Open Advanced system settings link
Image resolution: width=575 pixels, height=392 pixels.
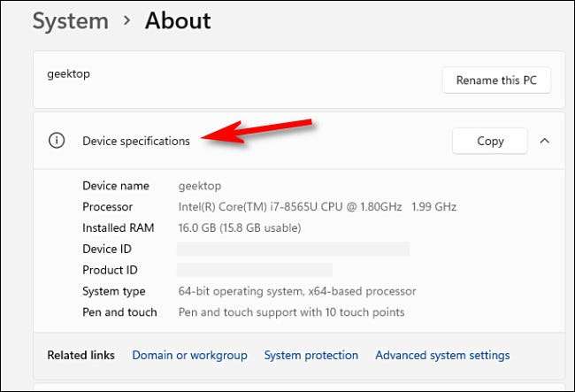point(442,355)
